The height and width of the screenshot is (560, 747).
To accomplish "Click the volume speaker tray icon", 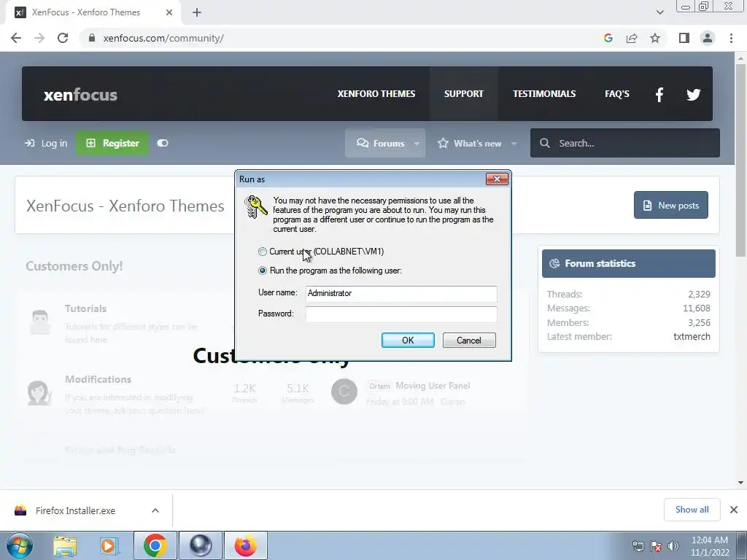I will tap(673, 546).
